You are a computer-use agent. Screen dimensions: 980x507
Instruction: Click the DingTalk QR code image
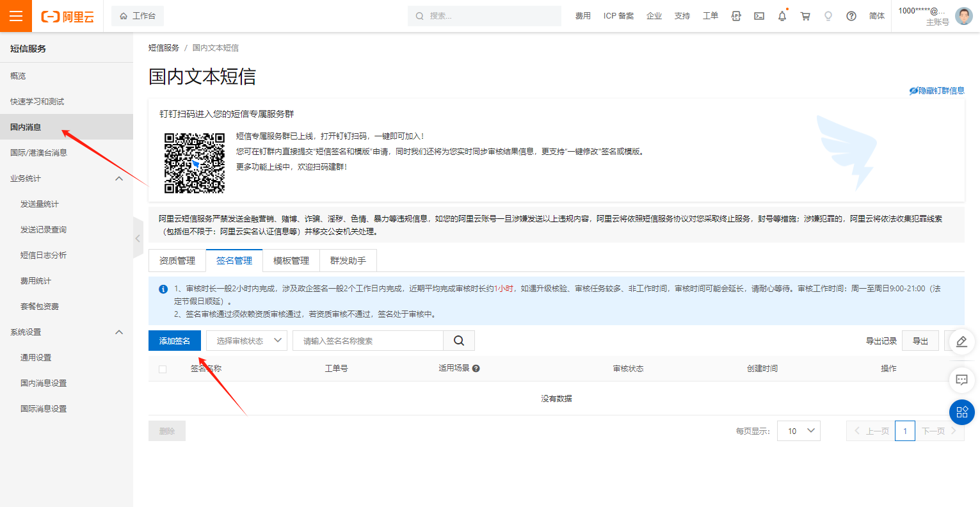coord(195,163)
